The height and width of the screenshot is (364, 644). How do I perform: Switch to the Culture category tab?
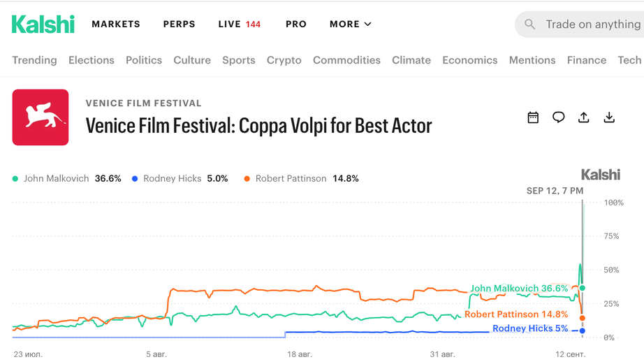[x=192, y=60]
